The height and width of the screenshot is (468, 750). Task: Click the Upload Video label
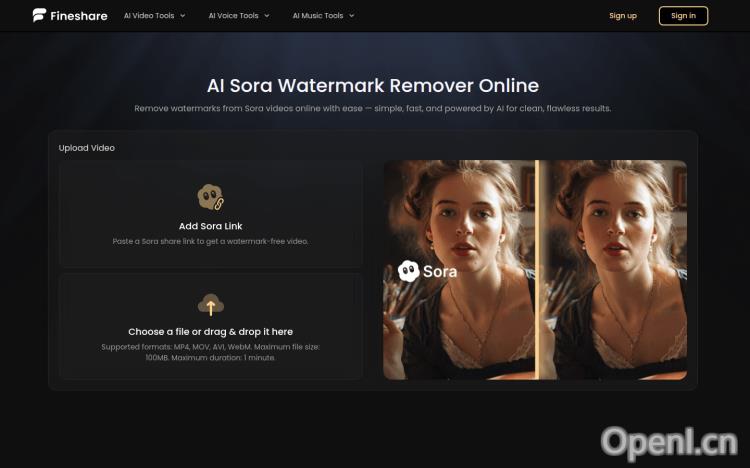click(x=87, y=148)
